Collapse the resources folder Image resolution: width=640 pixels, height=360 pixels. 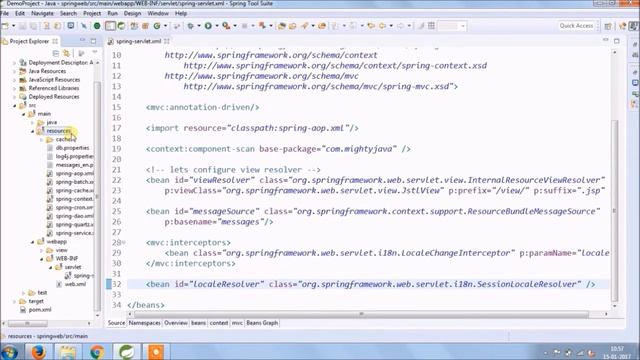click(33, 131)
